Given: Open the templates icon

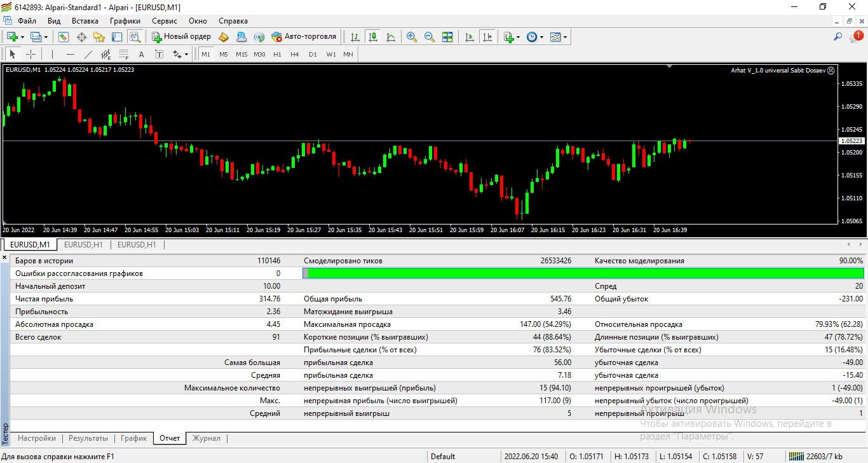Looking at the screenshot, I should [555, 37].
